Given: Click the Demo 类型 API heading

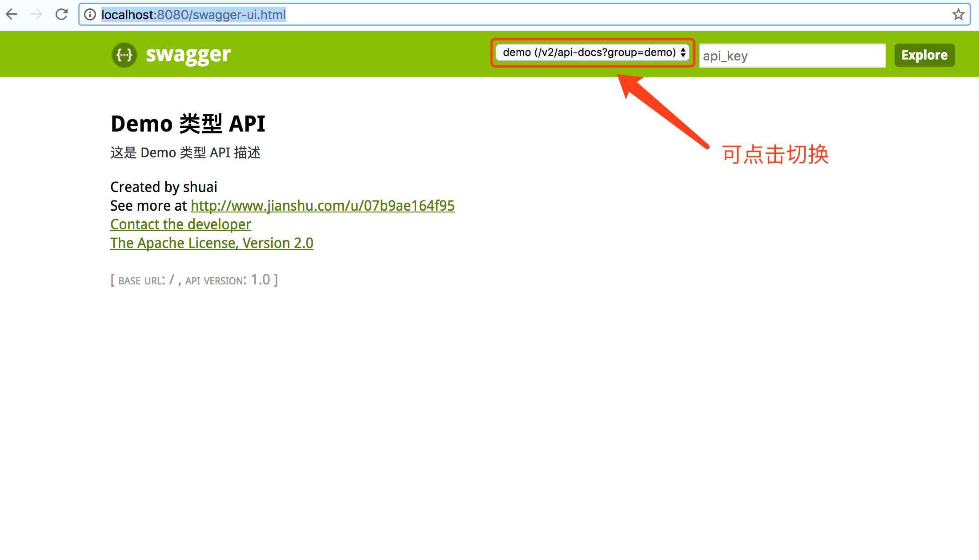Looking at the screenshot, I should point(188,124).
